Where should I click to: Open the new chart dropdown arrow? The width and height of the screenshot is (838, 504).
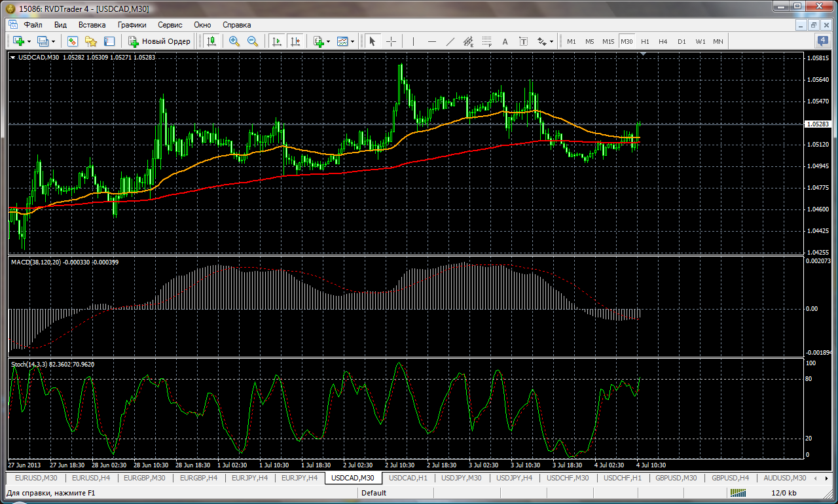28,41
